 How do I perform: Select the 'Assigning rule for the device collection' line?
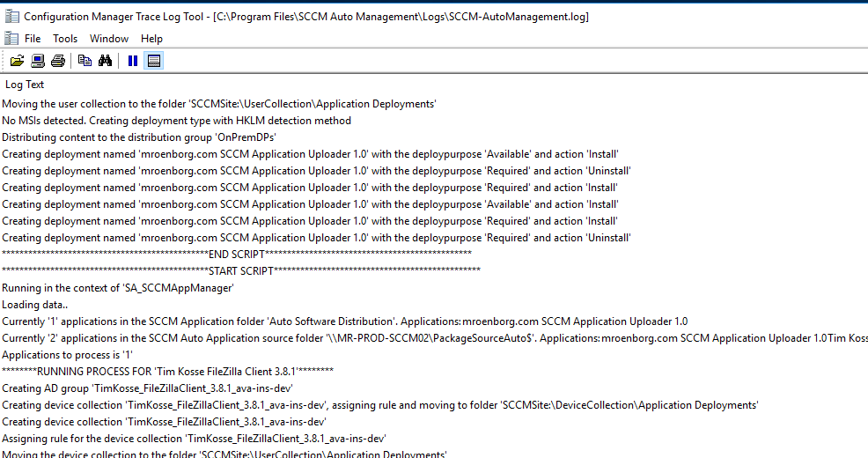click(194, 438)
